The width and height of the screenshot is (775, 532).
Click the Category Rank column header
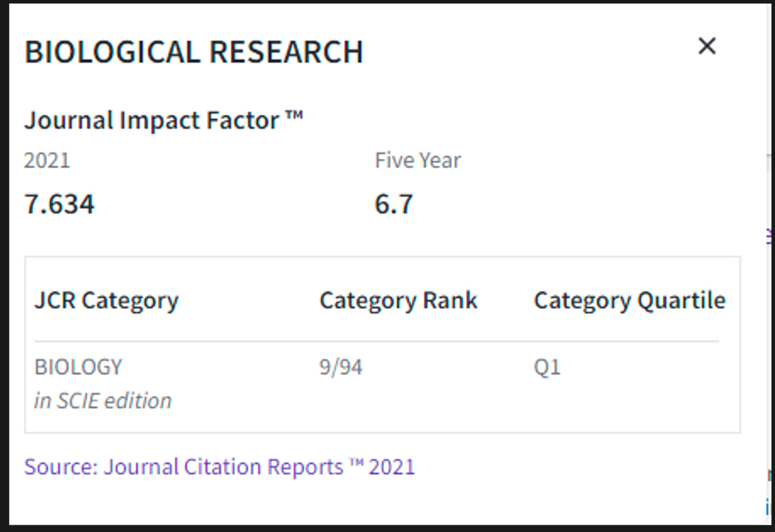pos(399,300)
